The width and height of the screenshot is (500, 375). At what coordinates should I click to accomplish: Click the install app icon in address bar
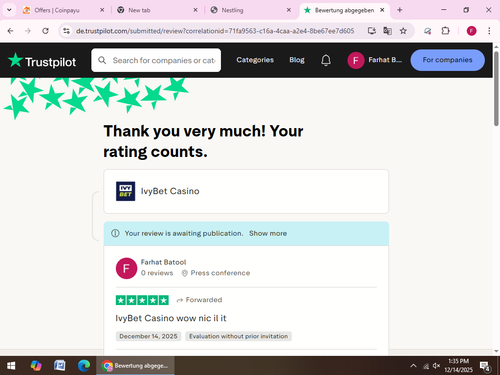coord(372,31)
